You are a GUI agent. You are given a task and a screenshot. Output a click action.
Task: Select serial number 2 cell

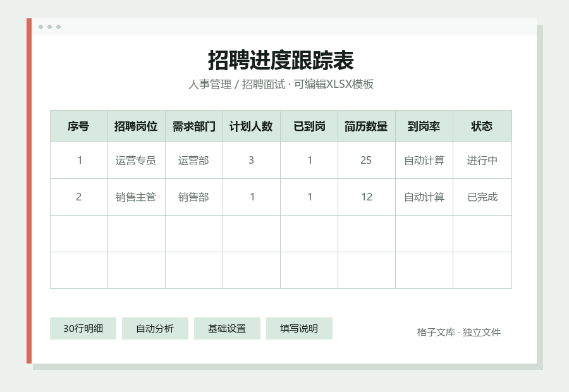(x=79, y=197)
